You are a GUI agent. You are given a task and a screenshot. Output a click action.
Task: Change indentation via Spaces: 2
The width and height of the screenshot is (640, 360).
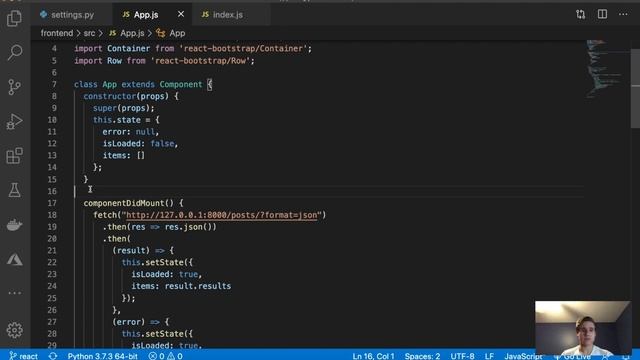click(422, 356)
